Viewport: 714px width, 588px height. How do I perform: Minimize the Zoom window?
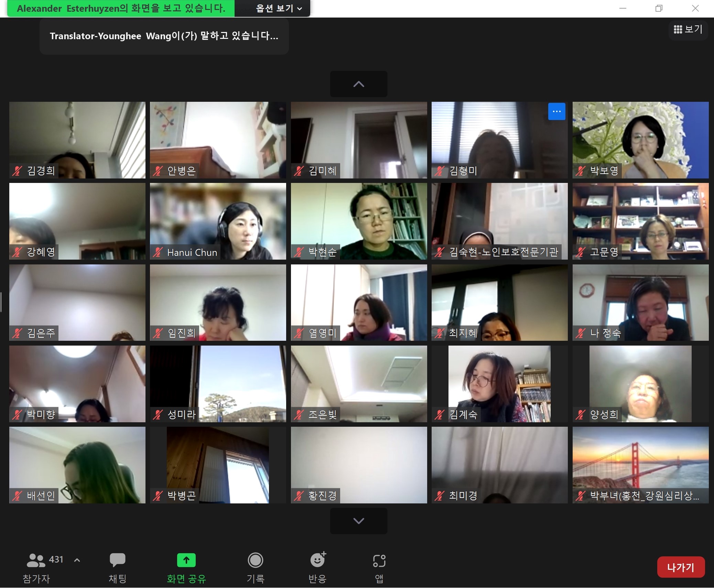coord(623,8)
